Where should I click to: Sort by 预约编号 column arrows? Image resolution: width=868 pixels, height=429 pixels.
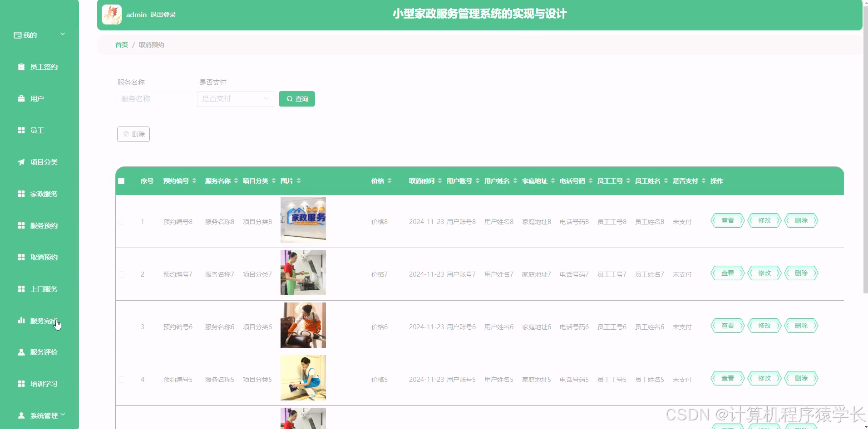pyautogui.click(x=194, y=180)
